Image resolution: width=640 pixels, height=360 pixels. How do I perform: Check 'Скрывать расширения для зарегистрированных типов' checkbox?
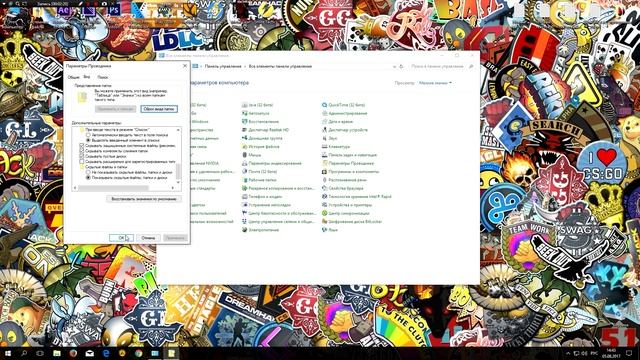click(82, 162)
